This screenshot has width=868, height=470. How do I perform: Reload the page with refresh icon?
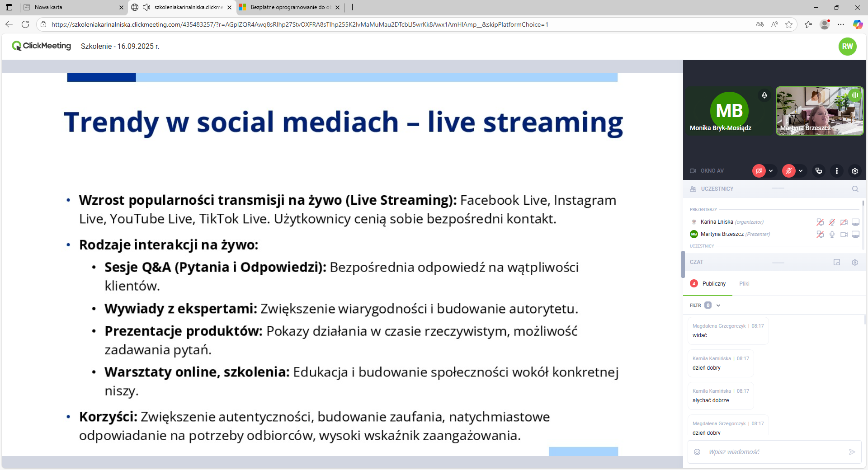pos(25,24)
